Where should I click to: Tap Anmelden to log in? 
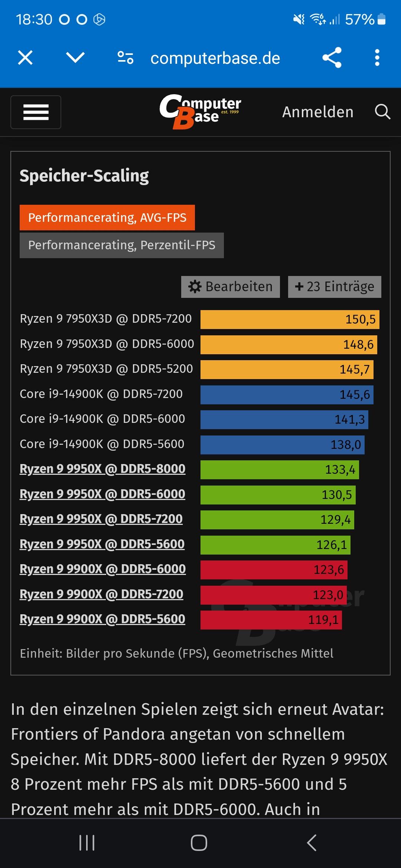tap(318, 112)
